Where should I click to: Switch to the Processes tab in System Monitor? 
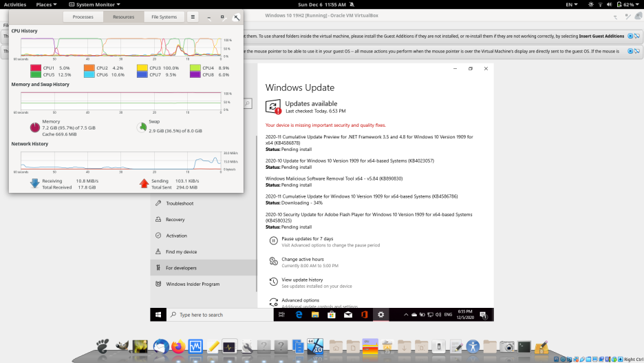pos(83,17)
